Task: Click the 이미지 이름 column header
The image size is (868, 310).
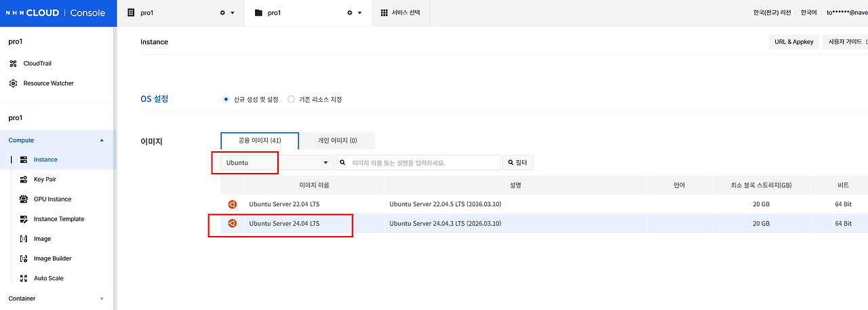Action: [x=314, y=185]
